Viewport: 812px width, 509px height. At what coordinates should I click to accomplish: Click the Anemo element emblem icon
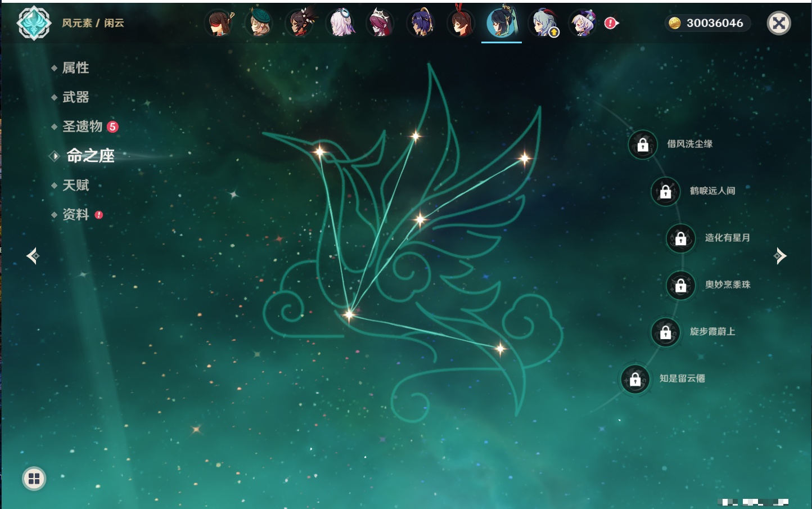pyautogui.click(x=34, y=23)
